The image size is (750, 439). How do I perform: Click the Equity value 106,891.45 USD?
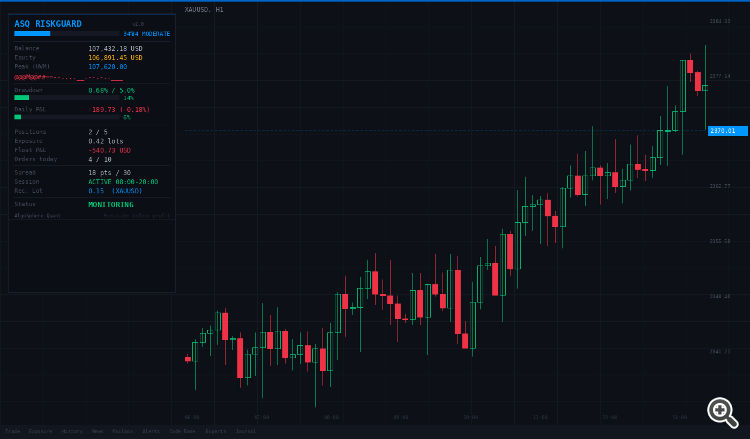[115, 57]
